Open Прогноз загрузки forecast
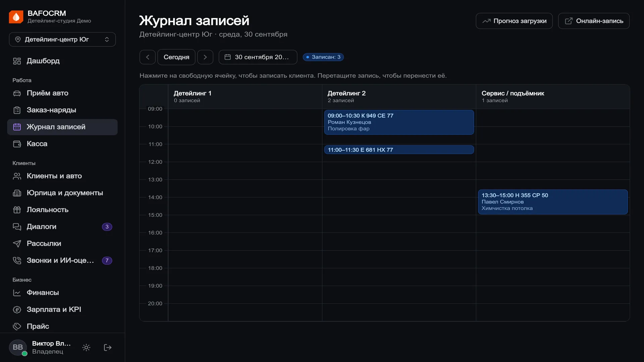Image resolution: width=644 pixels, height=362 pixels. pyautogui.click(x=514, y=21)
